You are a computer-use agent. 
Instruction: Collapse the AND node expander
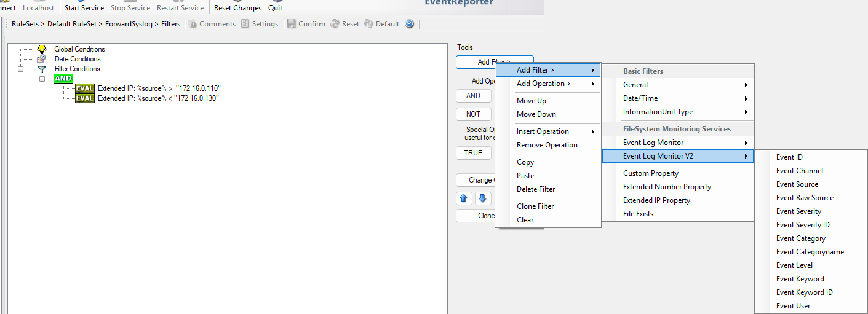[x=42, y=79]
